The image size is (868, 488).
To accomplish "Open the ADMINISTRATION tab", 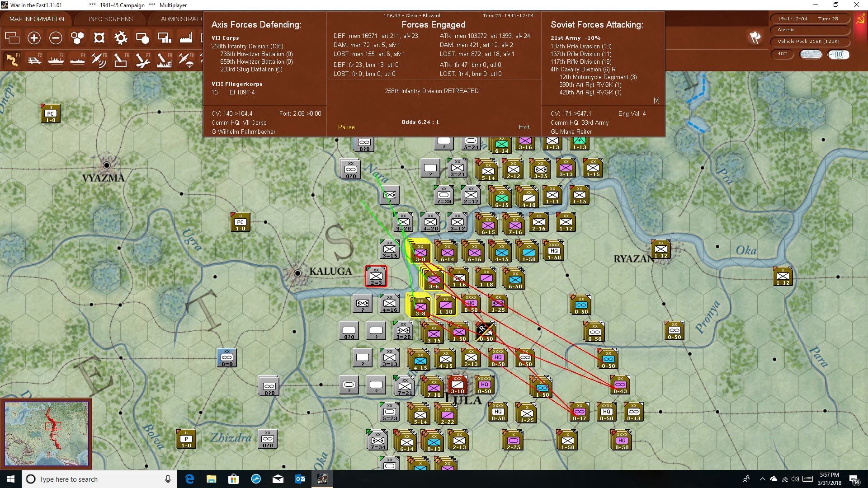I will pyautogui.click(x=181, y=19).
